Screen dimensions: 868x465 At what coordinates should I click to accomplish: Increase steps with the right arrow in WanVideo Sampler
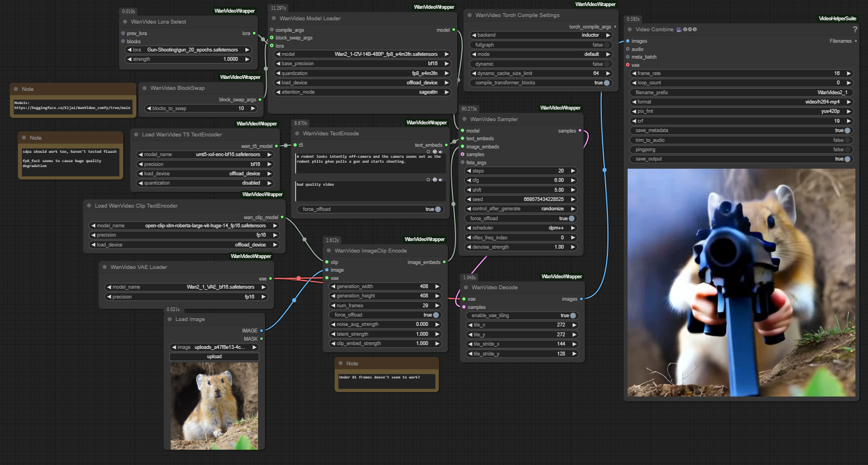click(x=573, y=171)
